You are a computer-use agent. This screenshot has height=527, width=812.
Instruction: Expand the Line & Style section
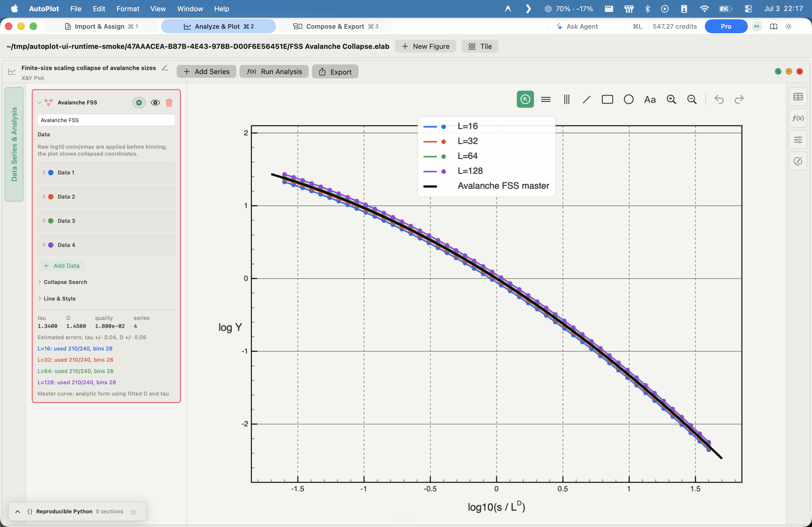[x=39, y=299]
